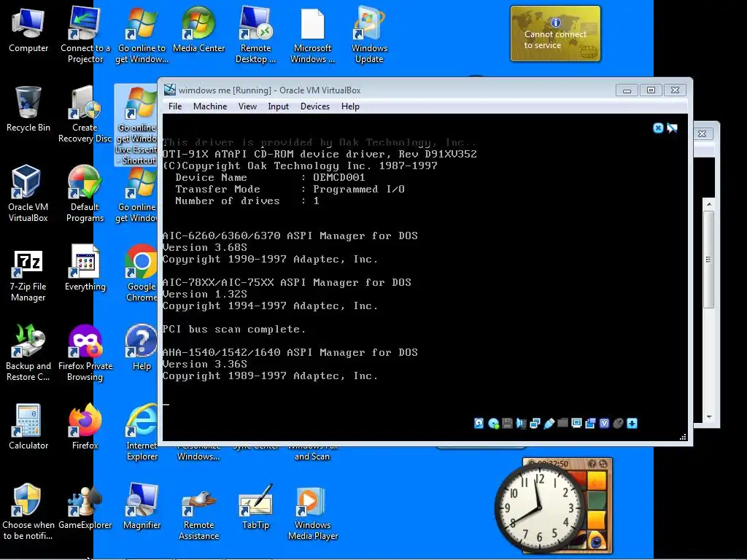
Task: Click the shared folders indicator icon
Action: tap(562, 424)
